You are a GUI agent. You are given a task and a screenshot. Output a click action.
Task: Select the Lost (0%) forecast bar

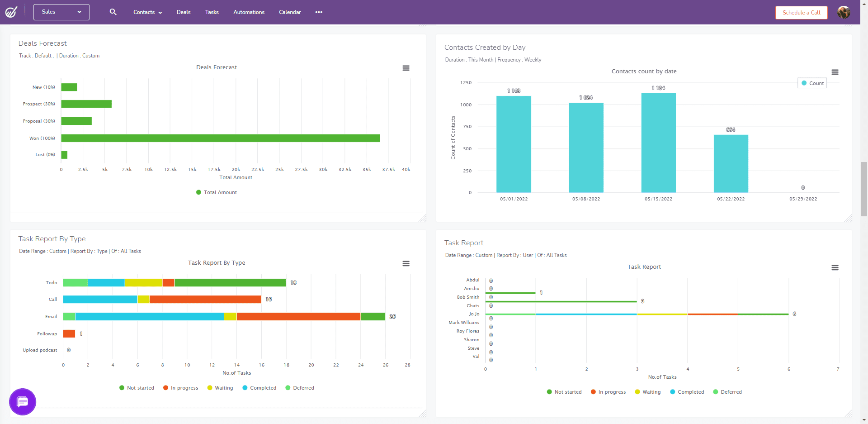[64, 155]
